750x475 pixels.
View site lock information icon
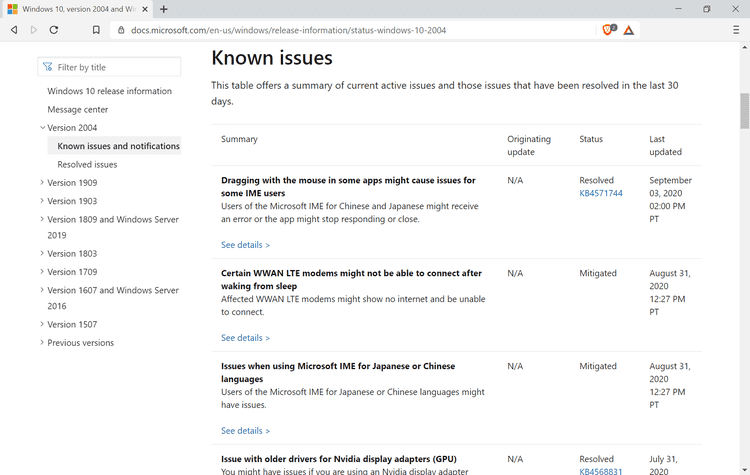[121, 30]
